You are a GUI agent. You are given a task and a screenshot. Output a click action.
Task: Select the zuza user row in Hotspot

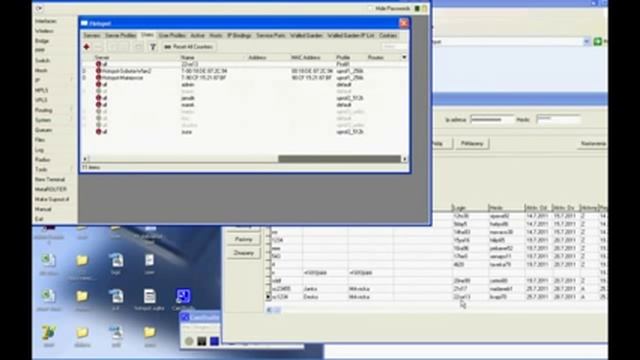(245, 132)
